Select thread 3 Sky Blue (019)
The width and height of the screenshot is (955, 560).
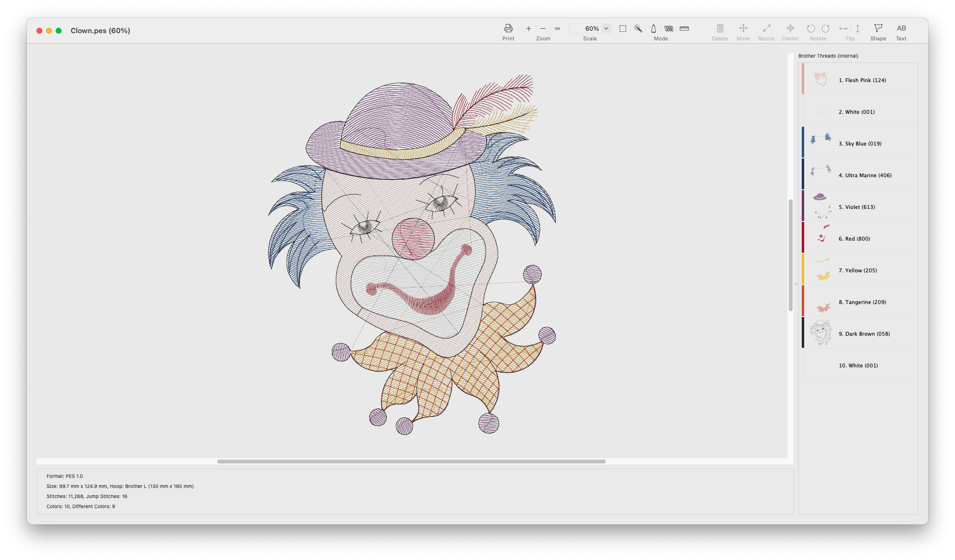pyautogui.click(x=860, y=144)
